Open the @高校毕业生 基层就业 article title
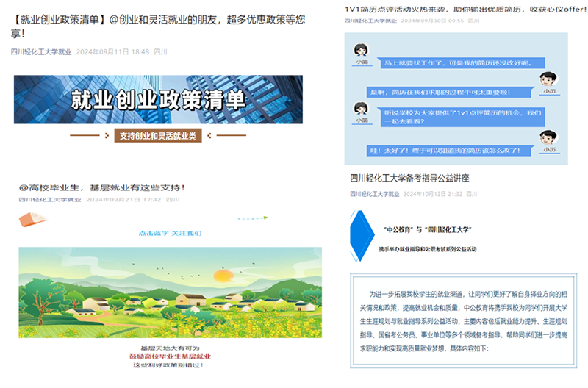This screenshot has height=388, width=588. tap(101, 187)
